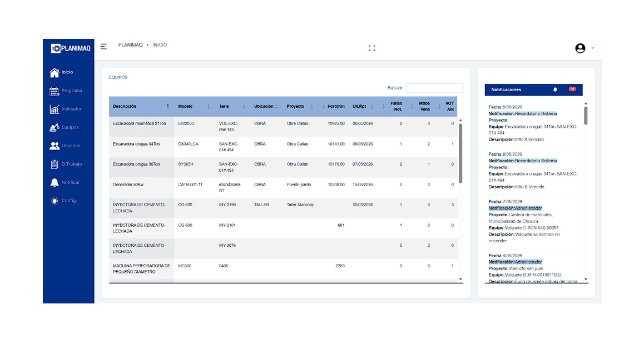Click the bell icon in Notificaciones header
Screen dimensions: 644x349
(x=555, y=89)
